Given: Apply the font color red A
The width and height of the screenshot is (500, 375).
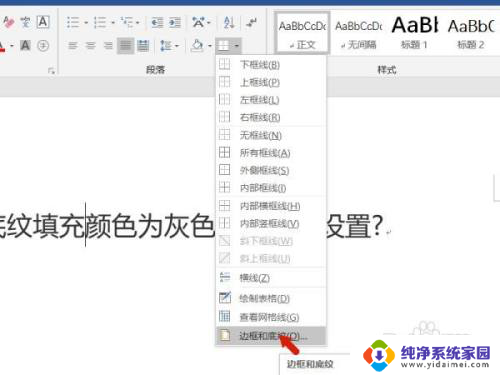Looking at the screenshot, I should tap(2, 46).
